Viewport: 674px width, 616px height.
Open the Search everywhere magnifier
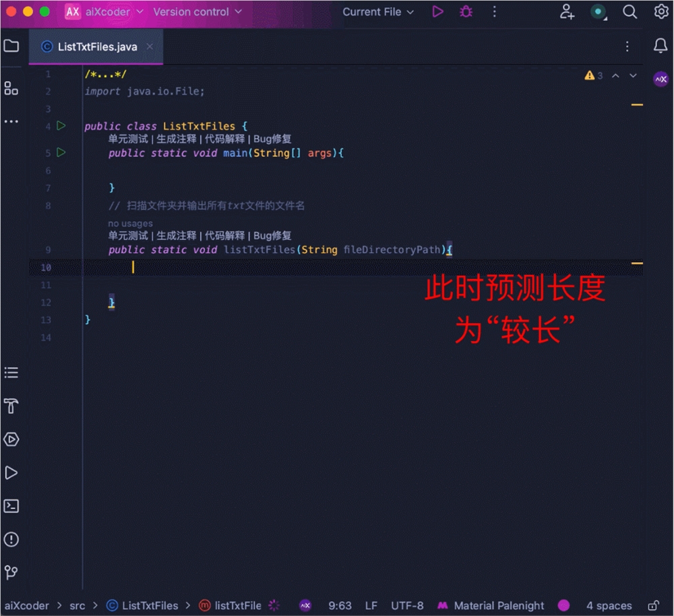click(x=630, y=11)
